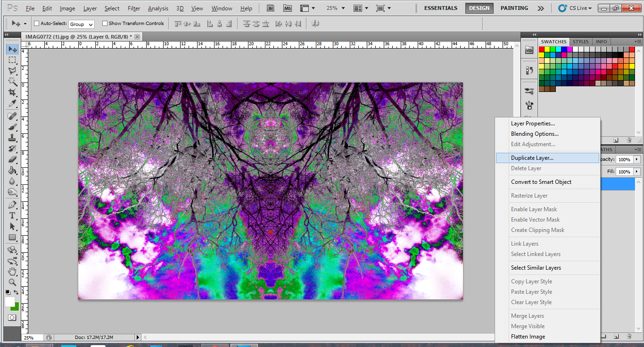This screenshot has width=644, height=347.
Task: Select the Polygonal Lasso tool
Action: [12, 71]
